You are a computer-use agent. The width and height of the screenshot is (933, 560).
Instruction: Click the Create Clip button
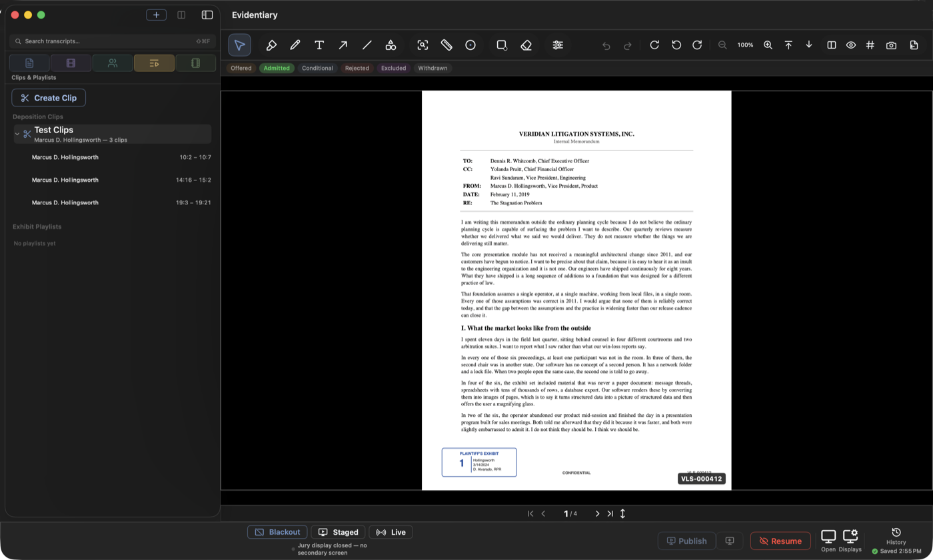[49, 98]
